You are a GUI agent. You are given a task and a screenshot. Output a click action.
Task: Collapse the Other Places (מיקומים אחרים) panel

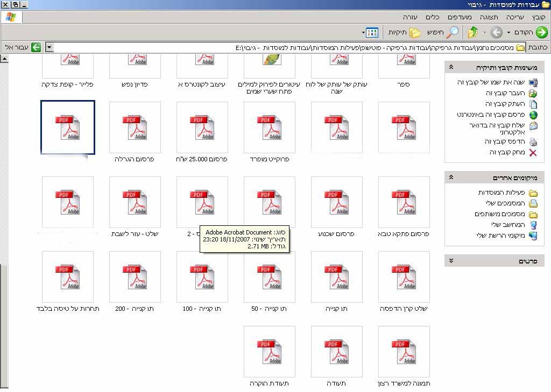[451, 177]
